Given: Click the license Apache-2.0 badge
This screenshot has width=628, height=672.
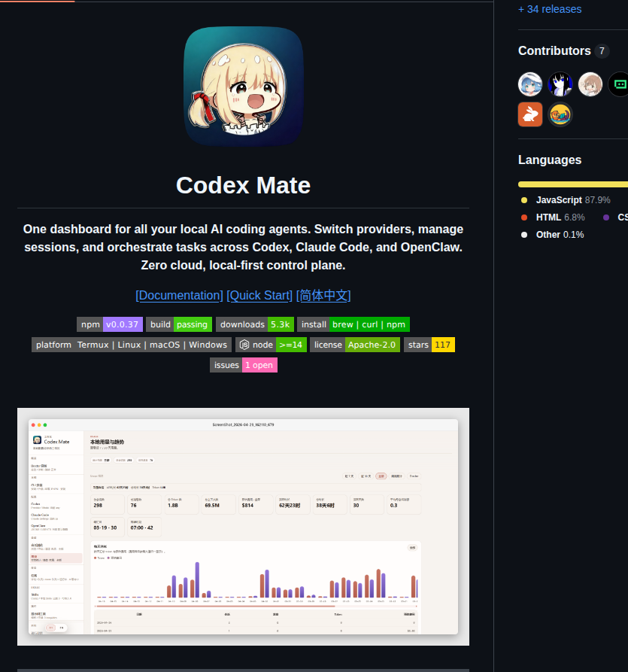Looking at the screenshot, I should [355, 345].
